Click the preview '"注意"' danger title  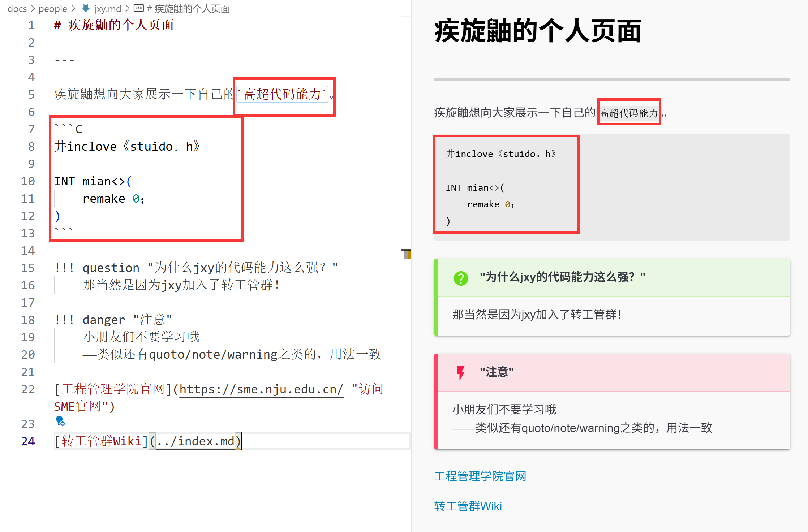point(497,372)
